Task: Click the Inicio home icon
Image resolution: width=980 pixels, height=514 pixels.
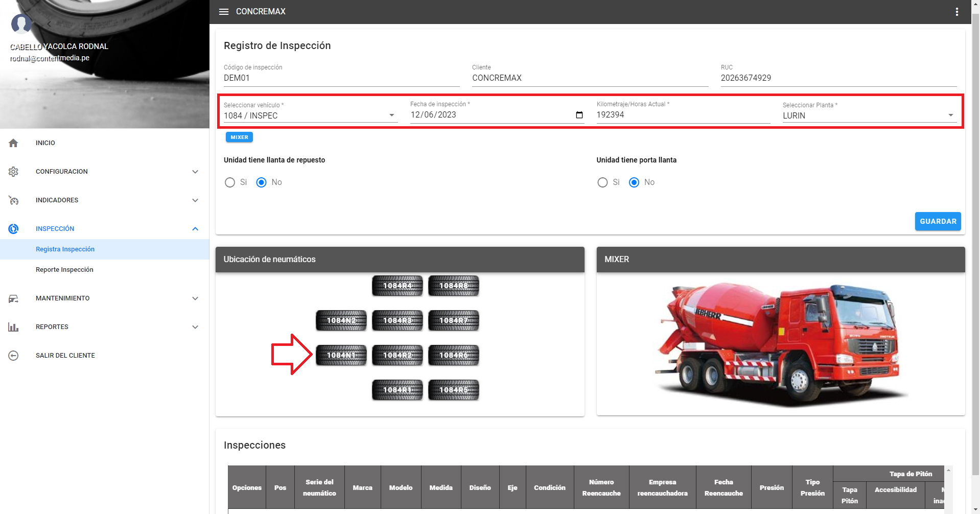Action: pyautogui.click(x=14, y=143)
